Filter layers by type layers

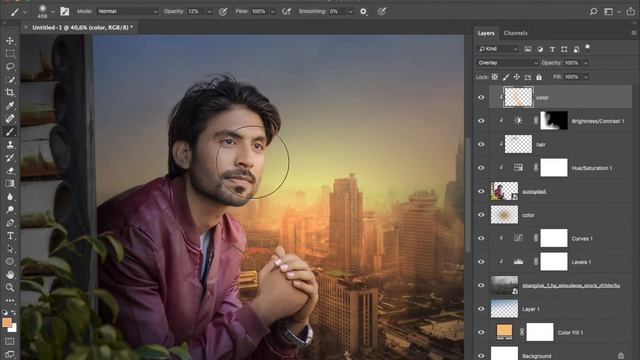click(552, 49)
